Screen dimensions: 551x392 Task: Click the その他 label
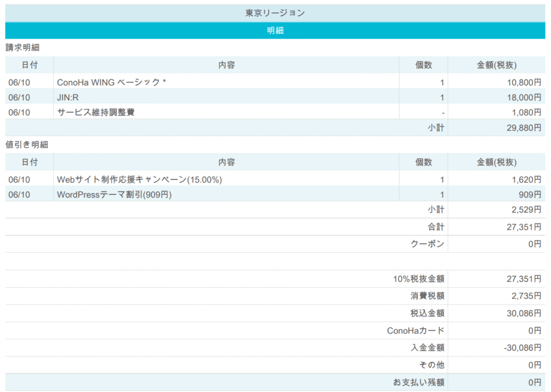[432, 365]
